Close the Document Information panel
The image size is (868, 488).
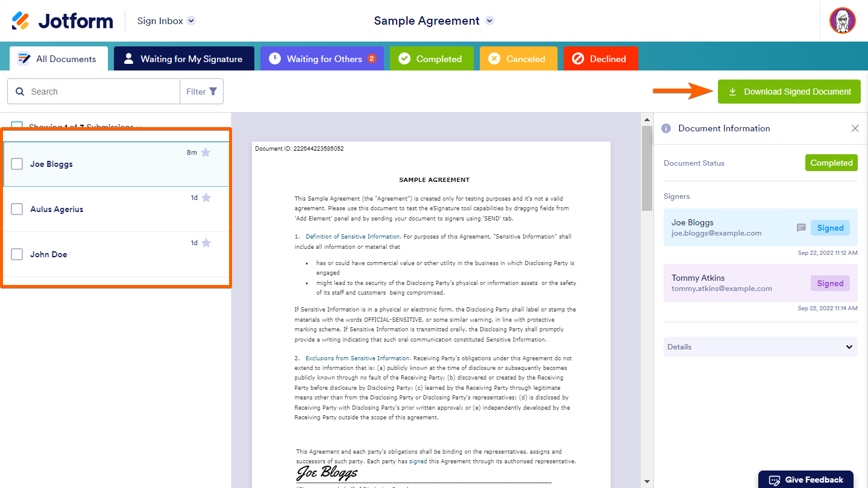click(855, 128)
